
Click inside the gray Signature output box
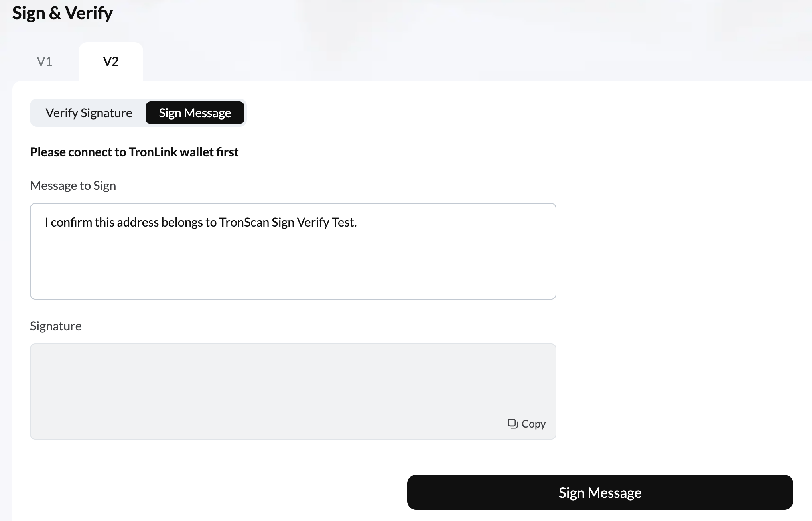point(293,383)
